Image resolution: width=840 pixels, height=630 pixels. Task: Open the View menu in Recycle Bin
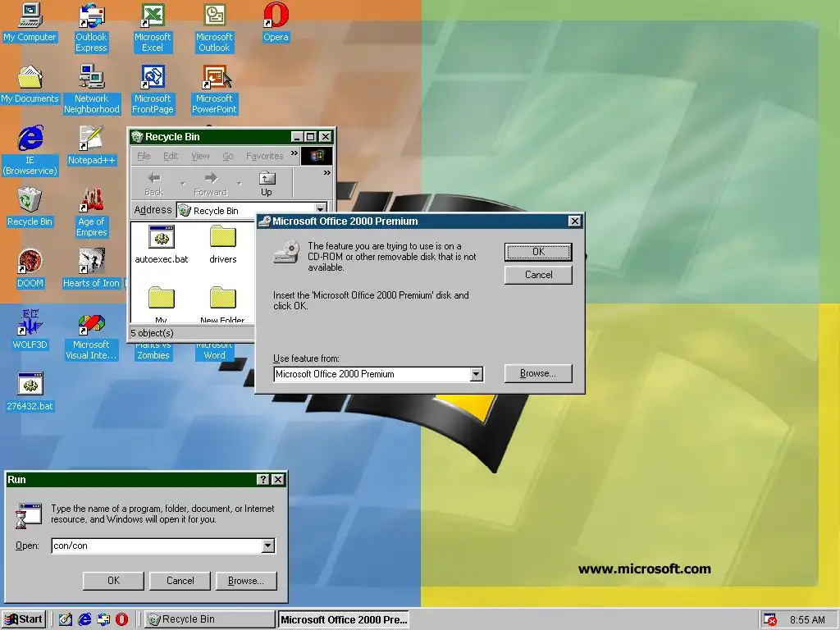coord(200,156)
